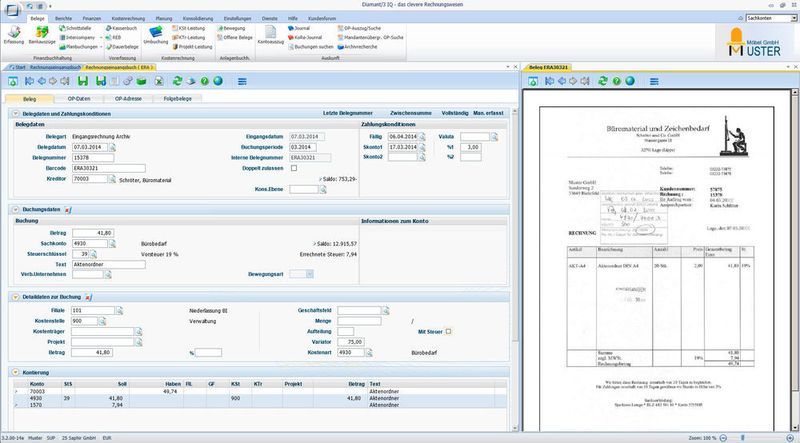The width and height of the screenshot is (800, 443).
Task: Open lookup next to Kostenart field
Action: pos(369,353)
